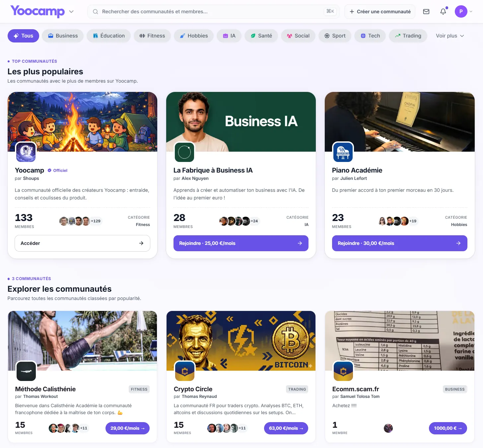Select the Hobbies category filter
The width and height of the screenshot is (483, 448).
click(194, 36)
